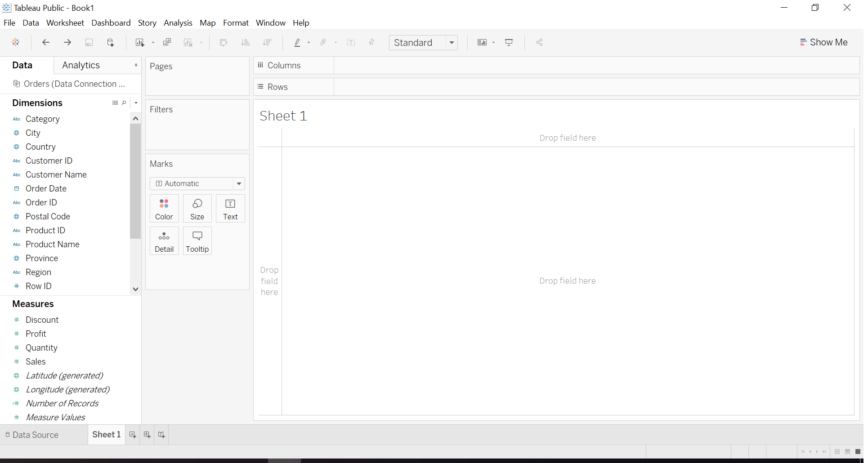Redo the last action
Viewport: 868px width, 463px height.
pos(67,42)
